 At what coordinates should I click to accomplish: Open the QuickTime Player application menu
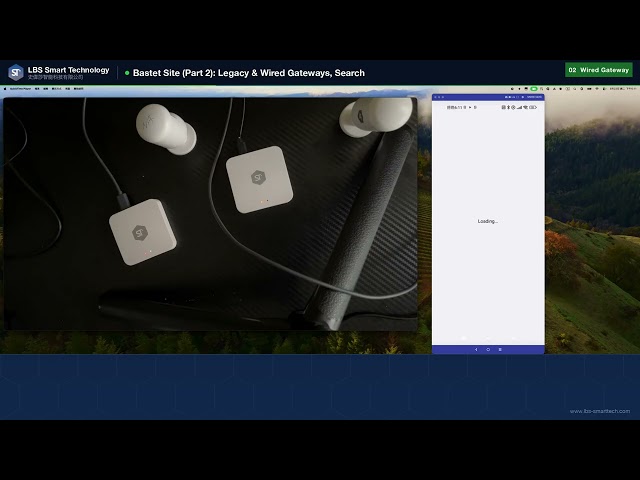(x=20, y=89)
